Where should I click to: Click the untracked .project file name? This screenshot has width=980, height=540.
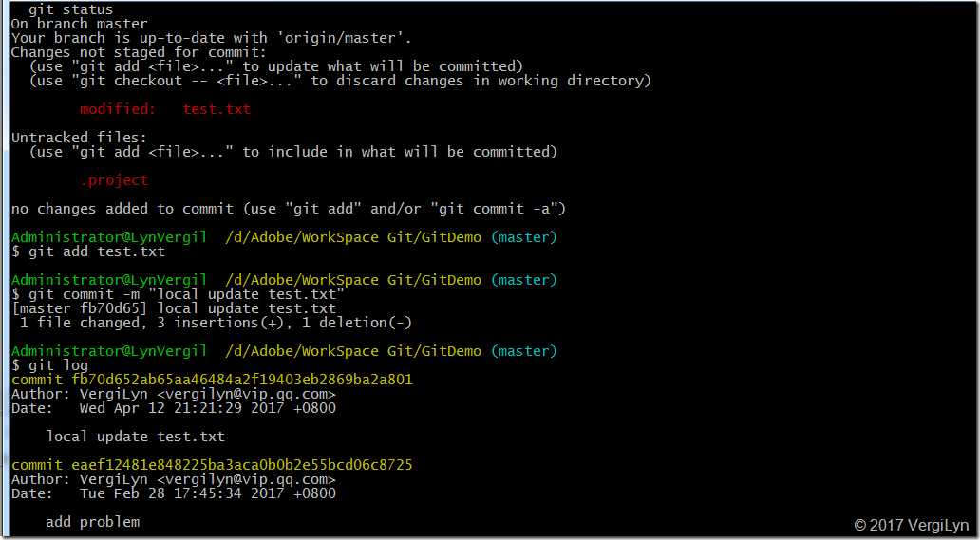[x=113, y=180]
